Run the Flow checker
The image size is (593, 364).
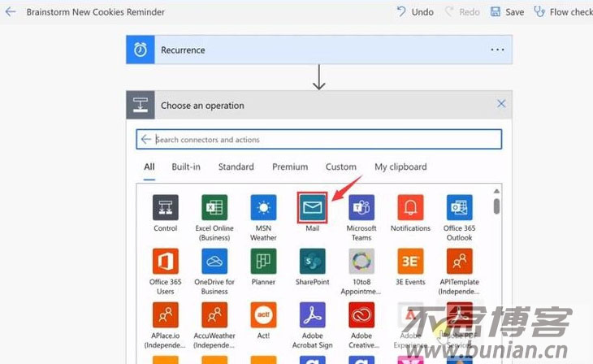click(x=563, y=12)
